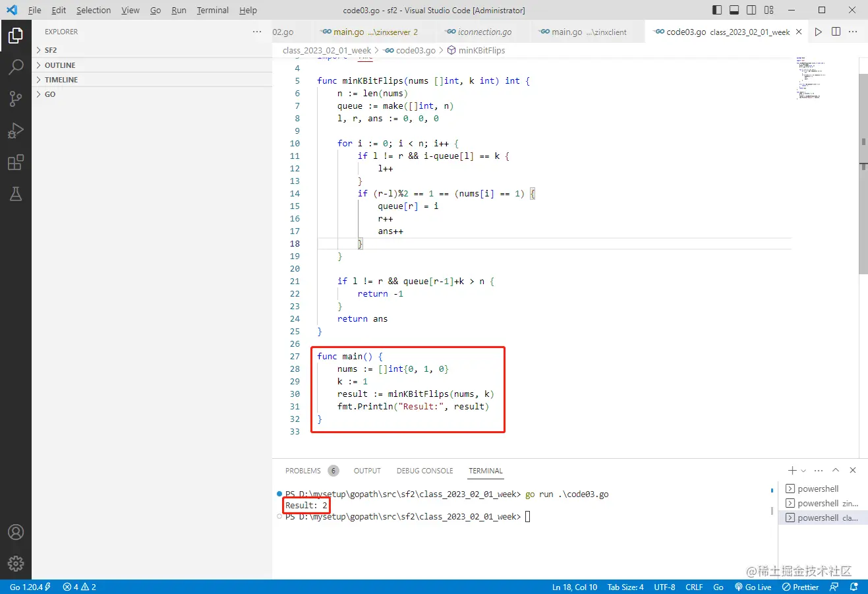Change CRLF end of line sequence
The image size is (868, 594).
[x=694, y=587]
